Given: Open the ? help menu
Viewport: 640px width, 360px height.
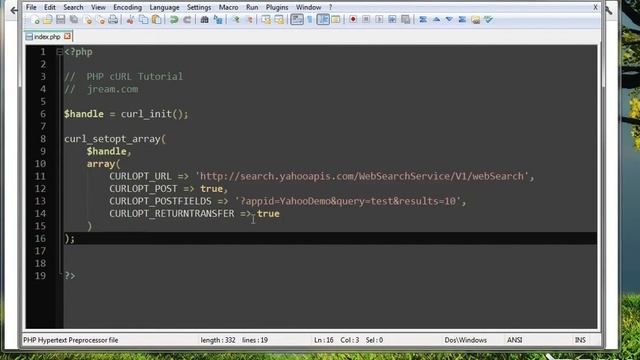Looking at the screenshot, I should (331, 7).
